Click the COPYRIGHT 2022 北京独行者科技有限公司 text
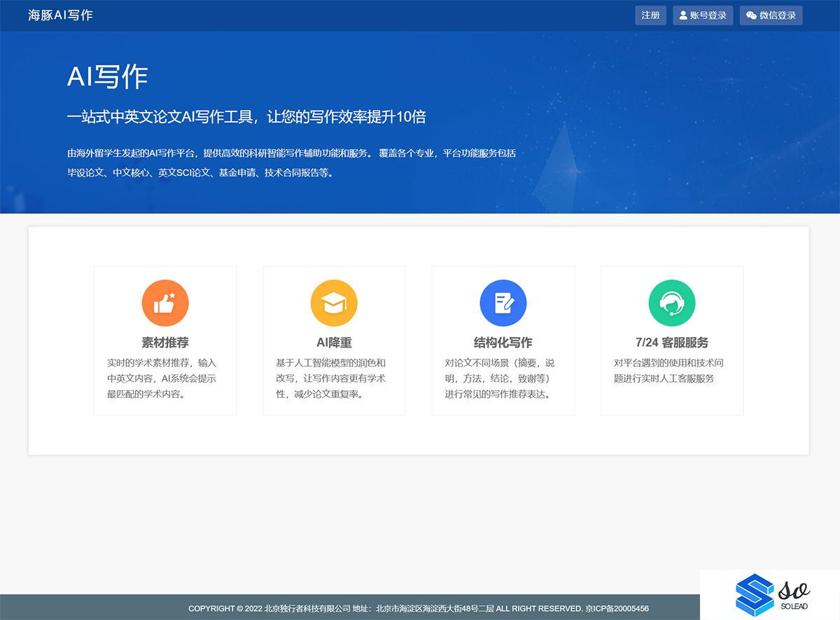 (269, 608)
